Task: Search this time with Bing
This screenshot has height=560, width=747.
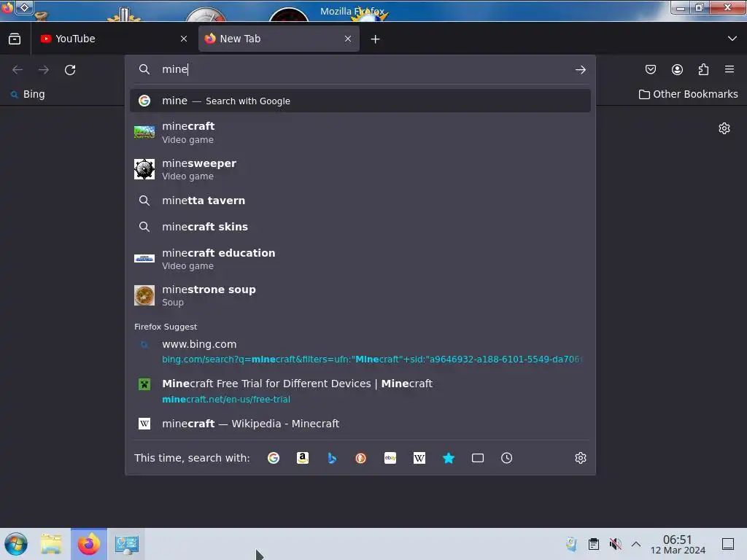Action: [332, 458]
